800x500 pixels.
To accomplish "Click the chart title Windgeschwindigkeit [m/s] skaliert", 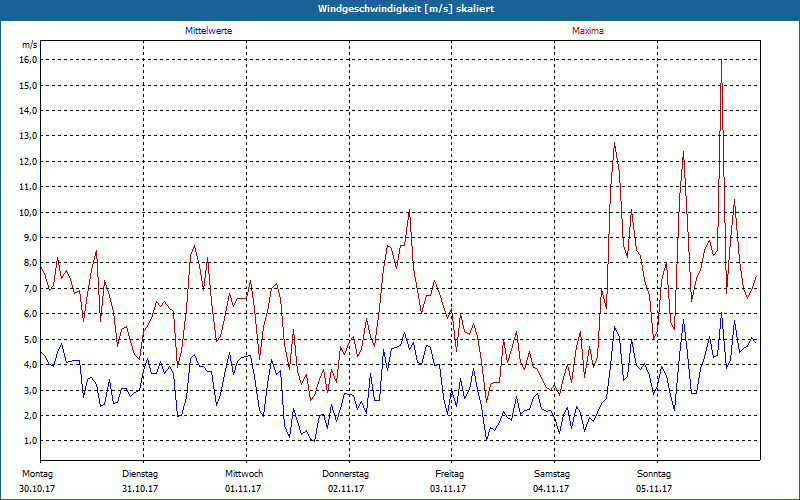I will click(406, 9).
